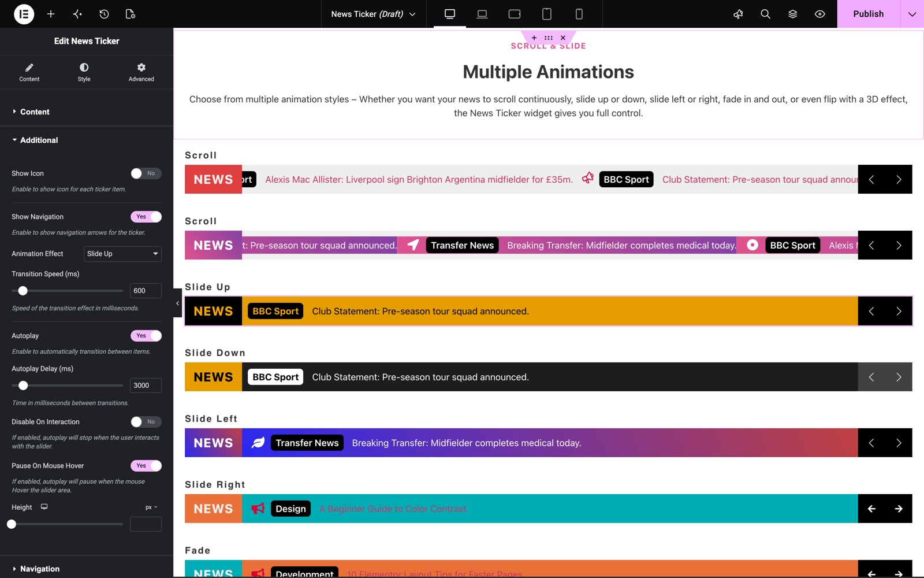Switch to mobile device view
The width and height of the screenshot is (924, 578).
click(579, 14)
